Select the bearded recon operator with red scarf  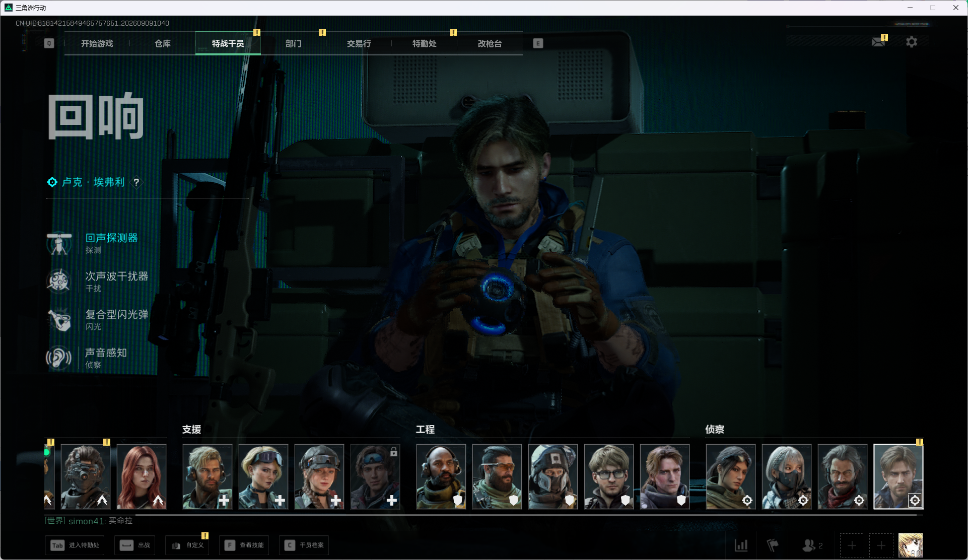coord(843,476)
